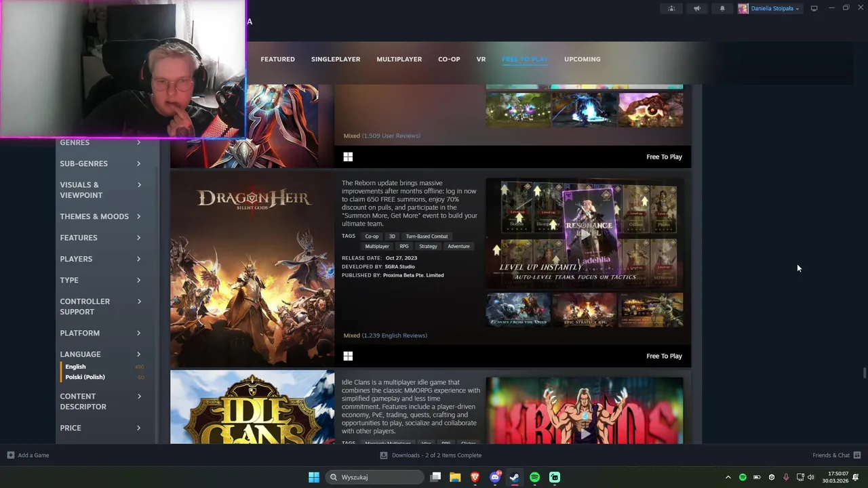Click the Turn-Based Combat tag

tap(427, 237)
